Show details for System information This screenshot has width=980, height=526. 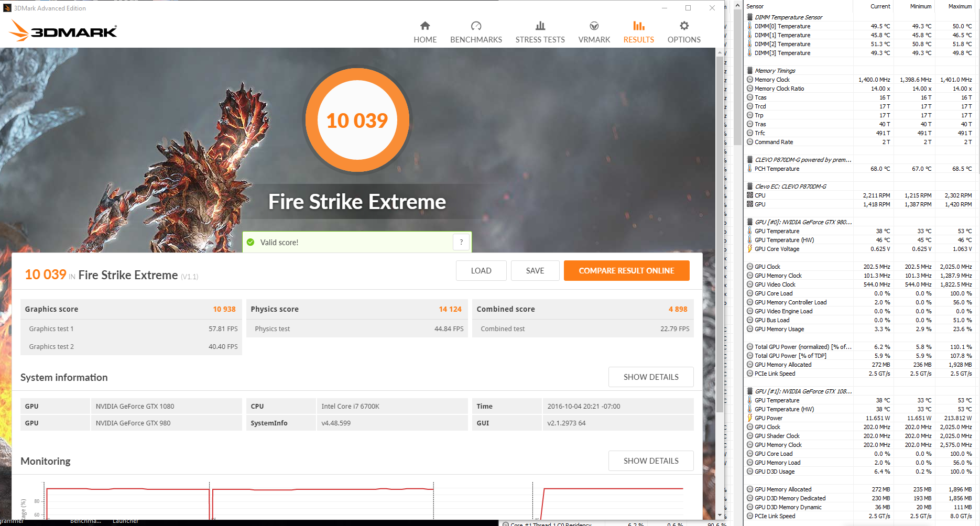pos(651,377)
